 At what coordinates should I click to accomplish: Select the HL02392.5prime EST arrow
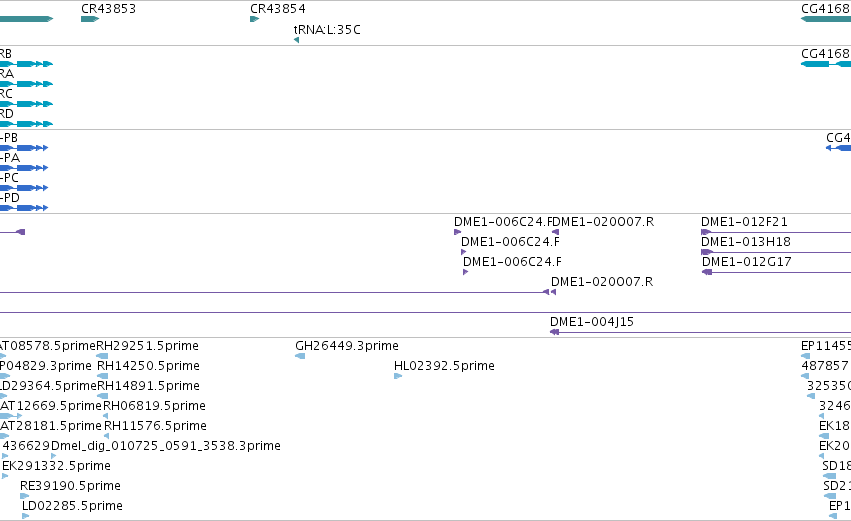coord(398,376)
